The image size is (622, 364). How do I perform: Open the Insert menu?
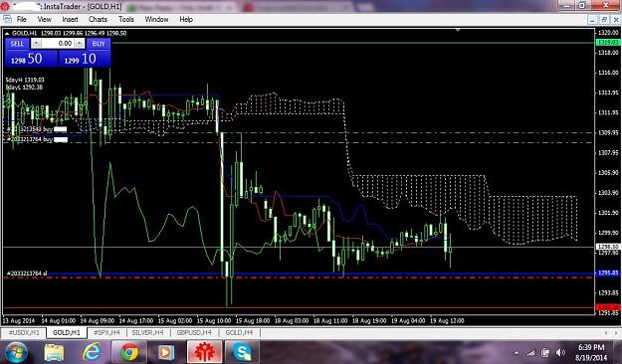pos(71,19)
